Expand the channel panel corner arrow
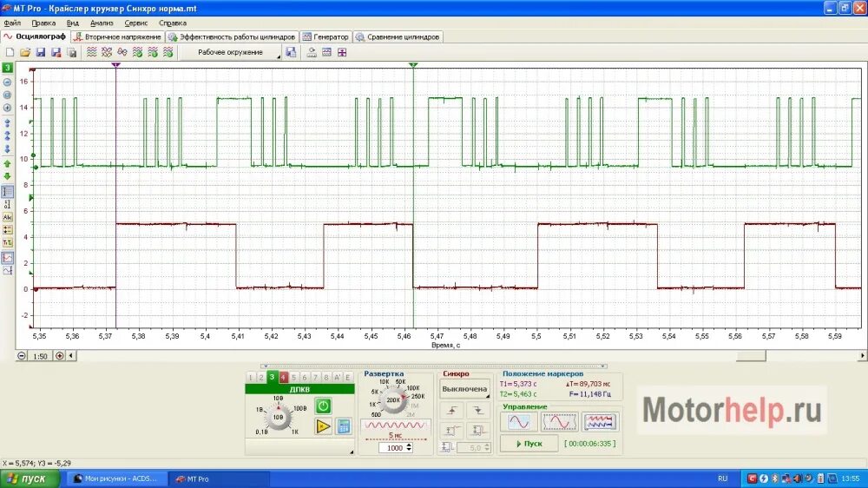This screenshot has width=868, height=488. tap(351, 452)
